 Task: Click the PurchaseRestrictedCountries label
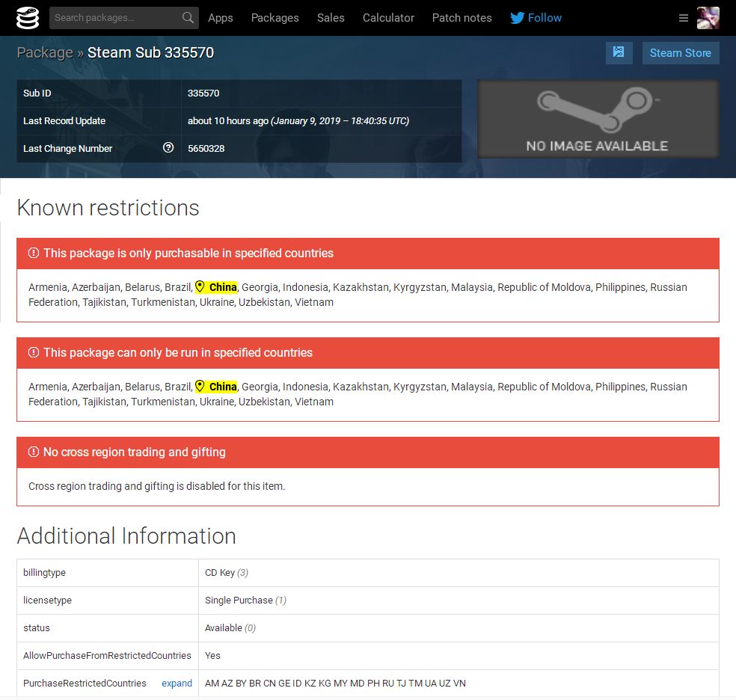click(85, 683)
